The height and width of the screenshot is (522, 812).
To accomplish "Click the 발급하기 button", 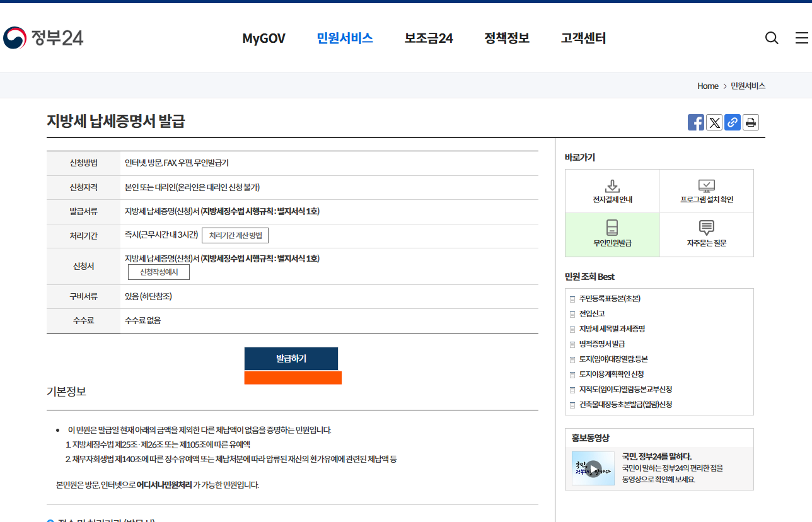I will (x=291, y=358).
